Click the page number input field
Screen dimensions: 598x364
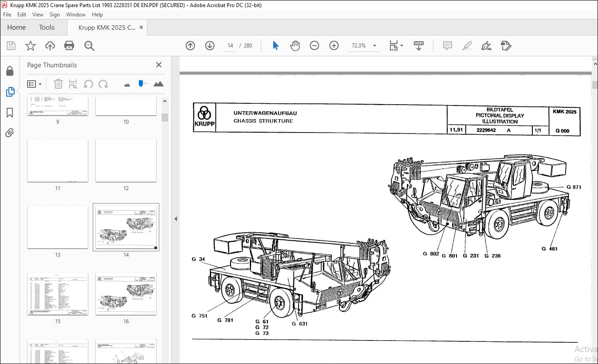coord(230,46)
